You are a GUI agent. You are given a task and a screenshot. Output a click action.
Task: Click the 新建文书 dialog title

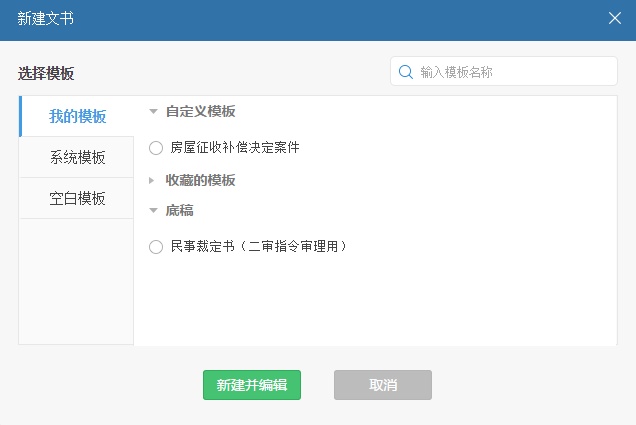point(45,19)
